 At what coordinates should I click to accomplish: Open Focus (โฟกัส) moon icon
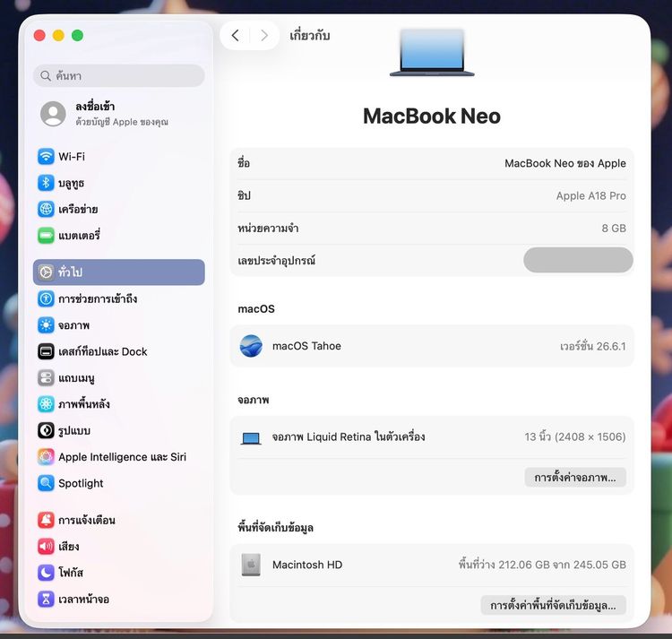(x=46, y=573)
